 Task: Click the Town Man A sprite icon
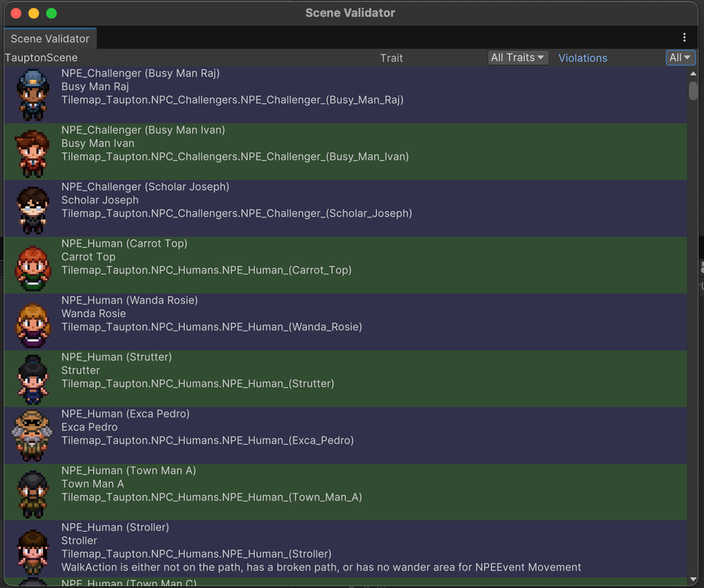32,493
